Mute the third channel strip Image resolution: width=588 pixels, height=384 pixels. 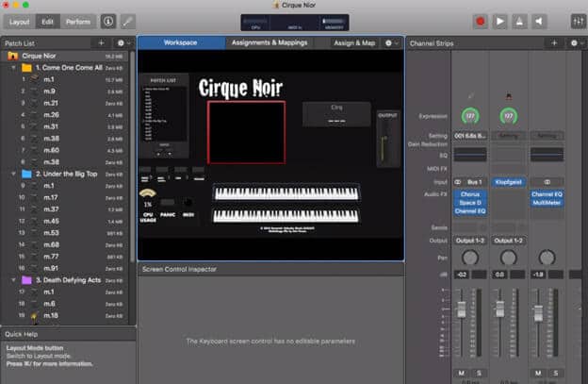538,373
